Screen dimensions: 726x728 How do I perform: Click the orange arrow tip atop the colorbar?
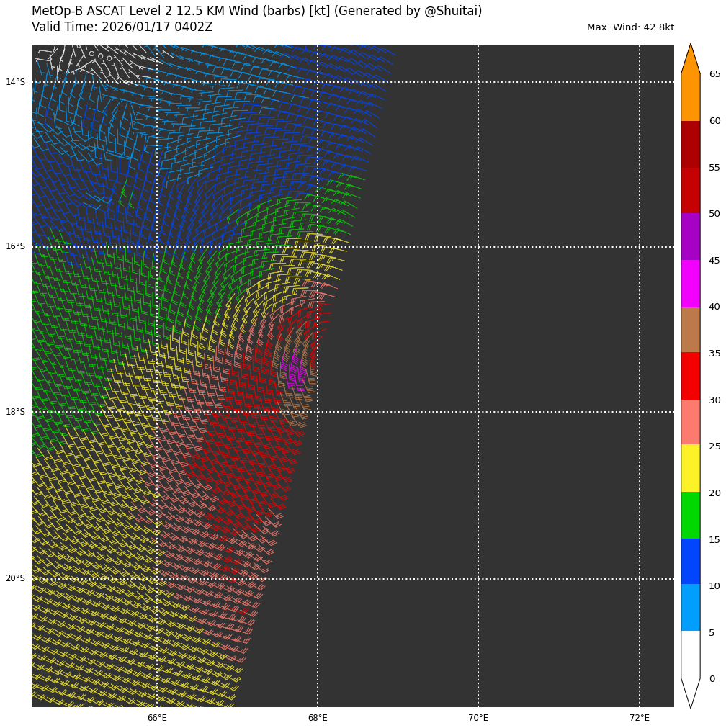coord(690,59)
